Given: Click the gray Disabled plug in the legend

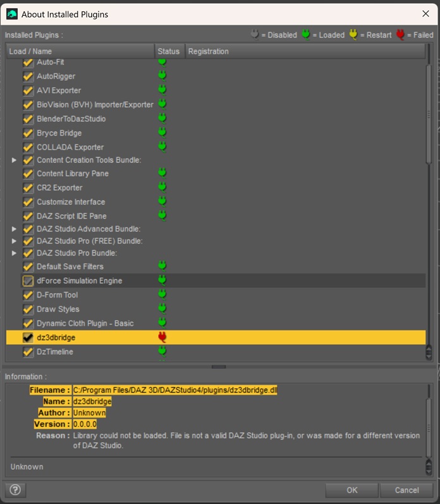Looking at the screenshot, I should click(254, 34).
